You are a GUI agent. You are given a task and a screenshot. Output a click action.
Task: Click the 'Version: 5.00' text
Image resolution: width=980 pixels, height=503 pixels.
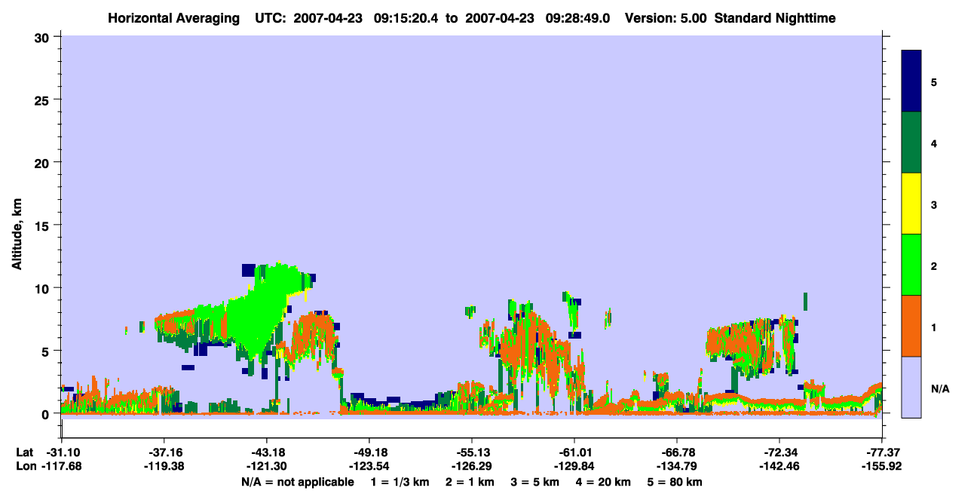point(664,17)
